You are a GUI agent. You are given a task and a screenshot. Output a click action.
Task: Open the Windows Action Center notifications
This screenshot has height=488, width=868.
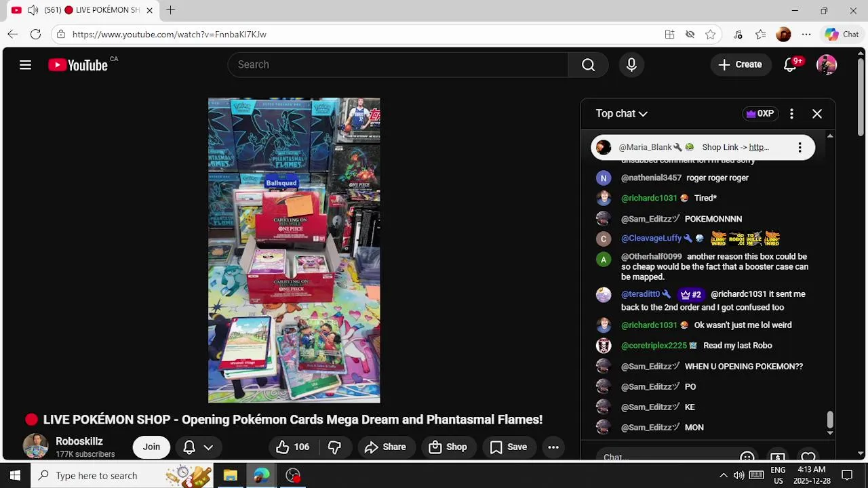tap(847, 475)
